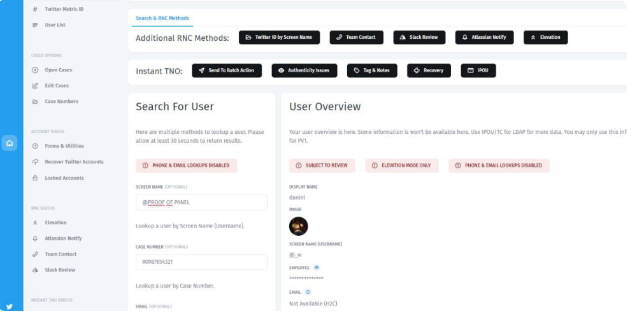644x313 pixels.
Task: Select Slack Review in sidebar RNC status
Action: 54,270
